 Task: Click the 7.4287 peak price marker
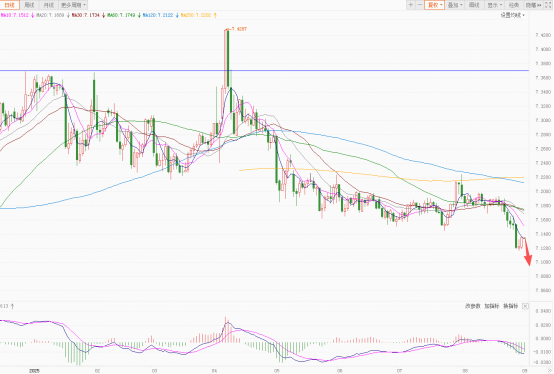click(239, 29)
